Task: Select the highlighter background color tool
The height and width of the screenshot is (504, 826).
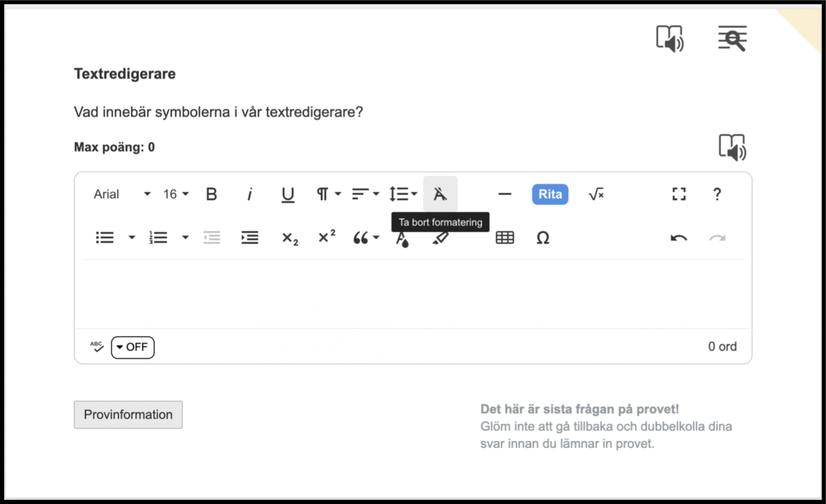Action: pyautogui.click(x=440, y=238)
